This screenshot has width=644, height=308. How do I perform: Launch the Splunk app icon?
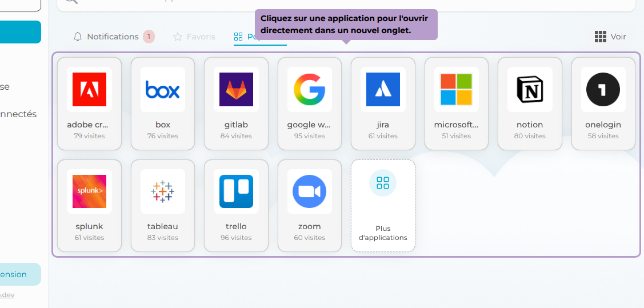[x=89, y=191]
